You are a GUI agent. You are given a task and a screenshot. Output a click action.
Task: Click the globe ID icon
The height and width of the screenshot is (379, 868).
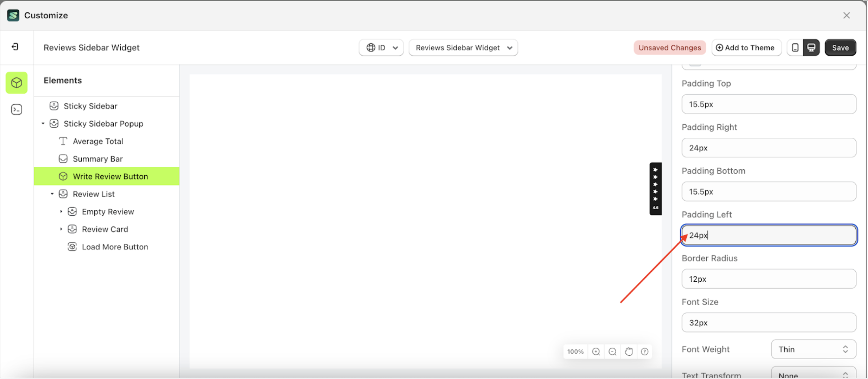coord(370,48)
